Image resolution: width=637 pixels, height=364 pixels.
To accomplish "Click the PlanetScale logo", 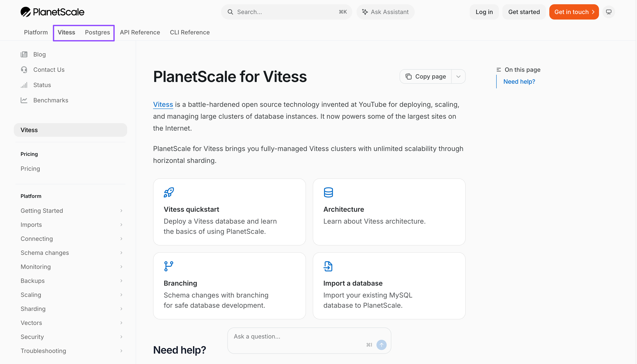I will click(52, 12).
